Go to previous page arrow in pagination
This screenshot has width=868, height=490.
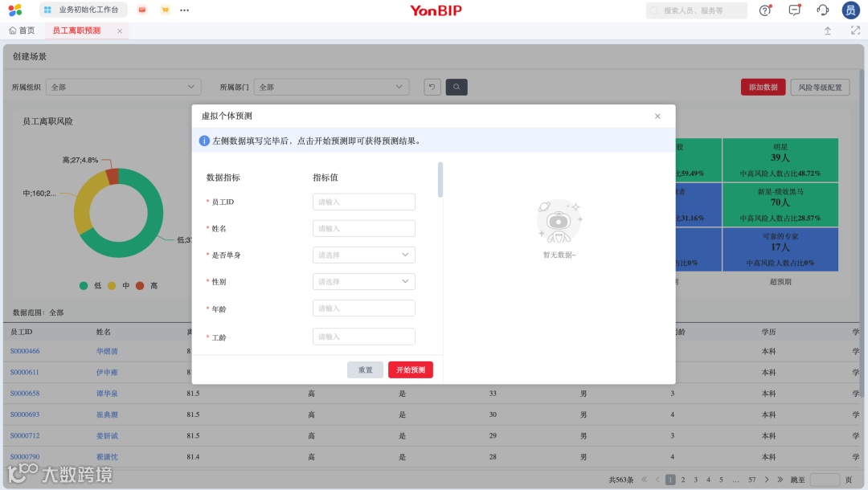pyautogui.click(x=657, y=480)
